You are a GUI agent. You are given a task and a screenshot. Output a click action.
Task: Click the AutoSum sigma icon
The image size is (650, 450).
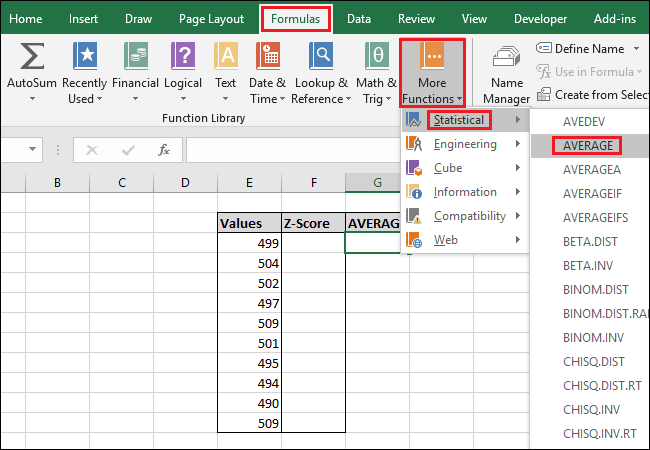pyautogui.click(x=31, y=56)
